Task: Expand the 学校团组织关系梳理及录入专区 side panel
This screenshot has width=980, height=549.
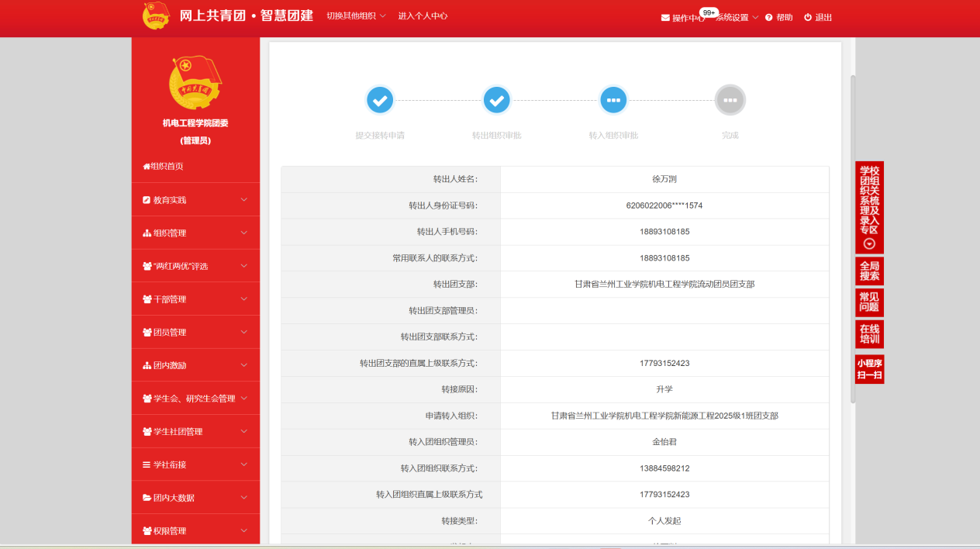Action: (869, 243)
